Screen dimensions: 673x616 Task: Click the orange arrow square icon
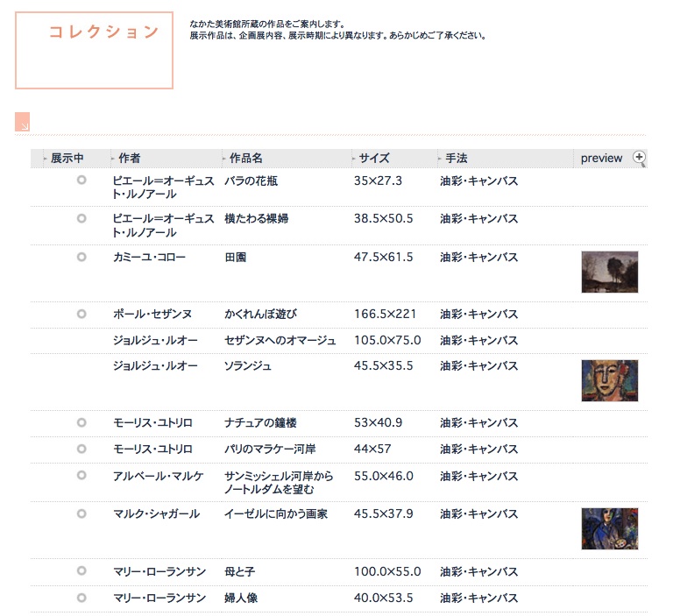point(22,122)
